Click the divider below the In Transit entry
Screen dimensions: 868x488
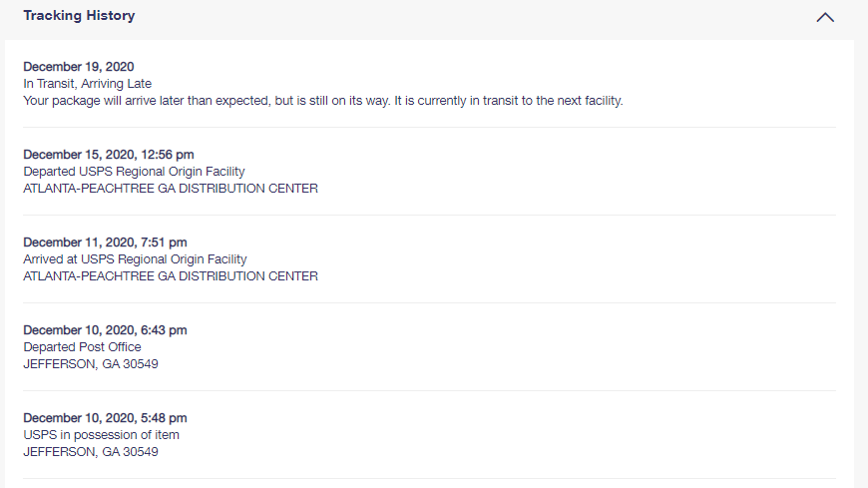click(429, 128)
